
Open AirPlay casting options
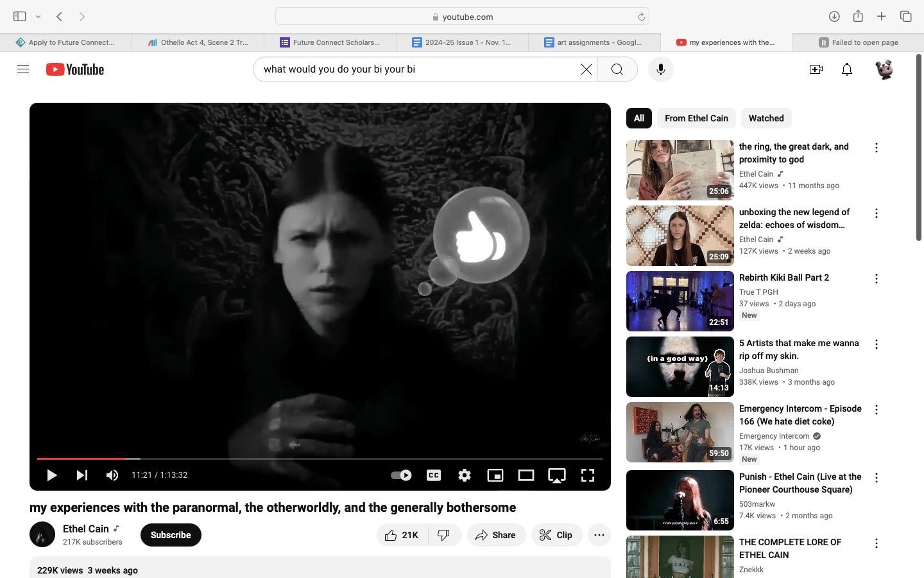(557, 475)
